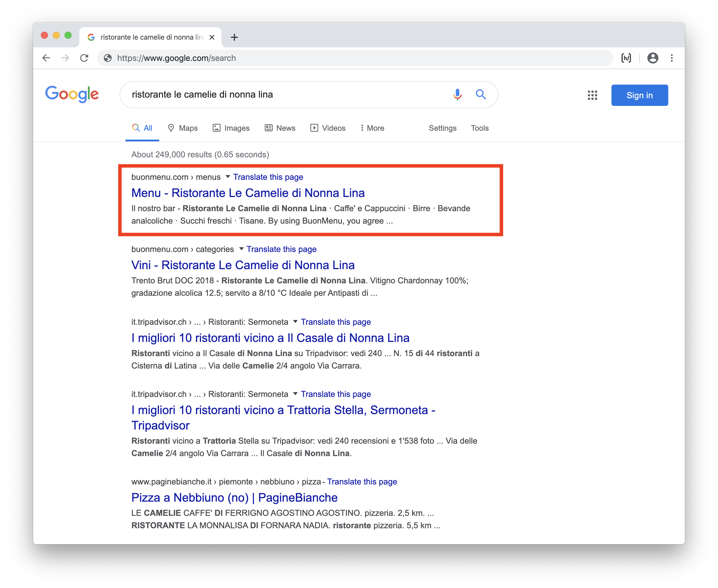Screen dimensions: 718x588
Task: Click the address bar URL
Action: click(x=176, y=58)
